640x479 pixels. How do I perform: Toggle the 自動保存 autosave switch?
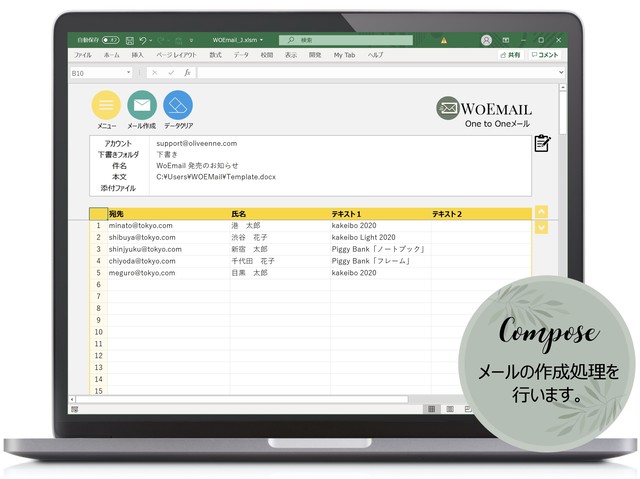111,40
